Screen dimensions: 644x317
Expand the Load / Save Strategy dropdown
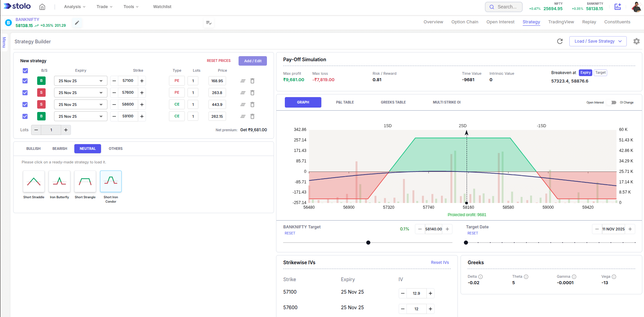[x=598, y=41]
